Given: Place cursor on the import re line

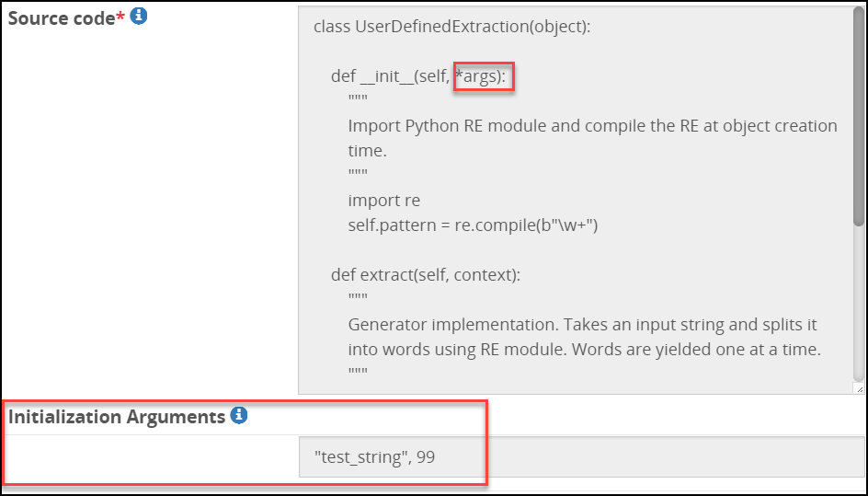Looking at the screenshot, I should point(383,200).
